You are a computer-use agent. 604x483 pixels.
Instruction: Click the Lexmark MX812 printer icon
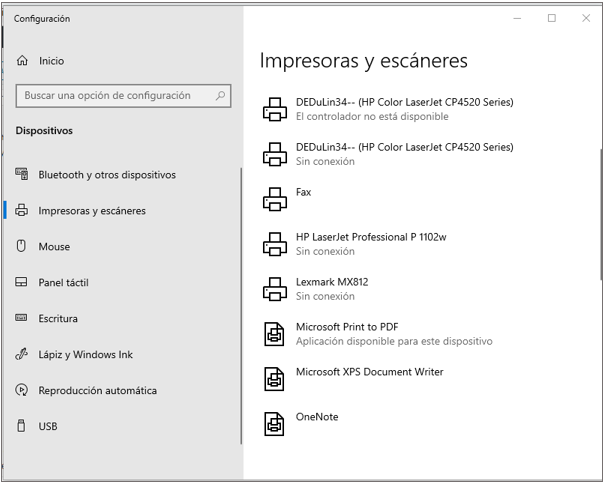click(275, 289)
